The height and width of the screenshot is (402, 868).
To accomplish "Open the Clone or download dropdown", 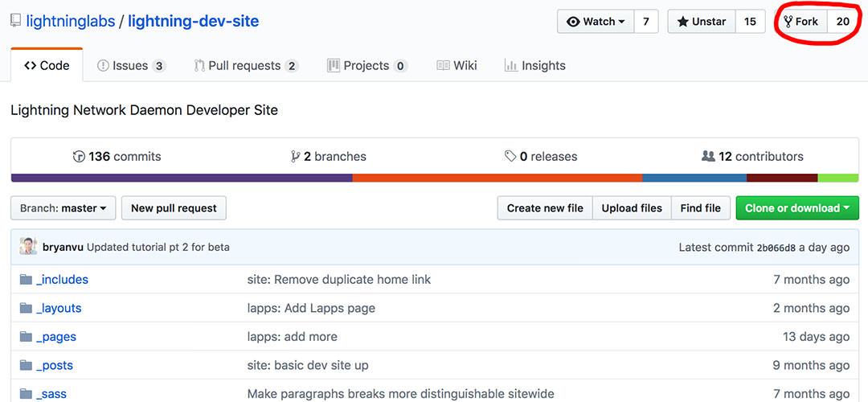I will tap(796, 208).
